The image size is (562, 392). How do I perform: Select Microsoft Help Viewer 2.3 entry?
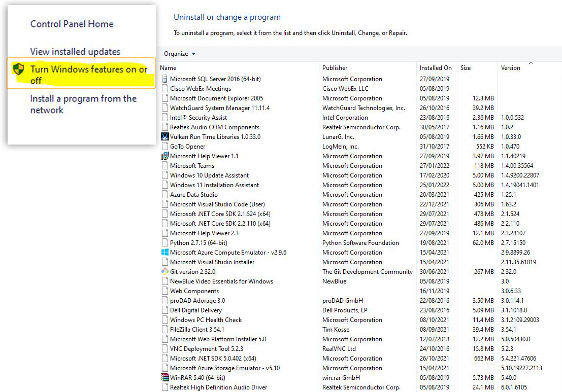[204, 233]
